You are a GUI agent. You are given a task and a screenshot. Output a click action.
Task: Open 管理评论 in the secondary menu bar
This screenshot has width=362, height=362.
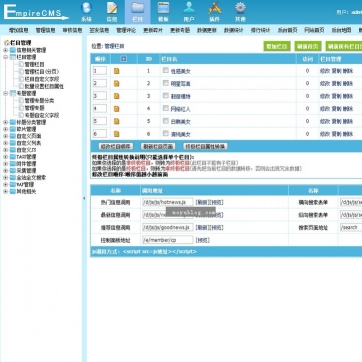(x=126, y=30)
